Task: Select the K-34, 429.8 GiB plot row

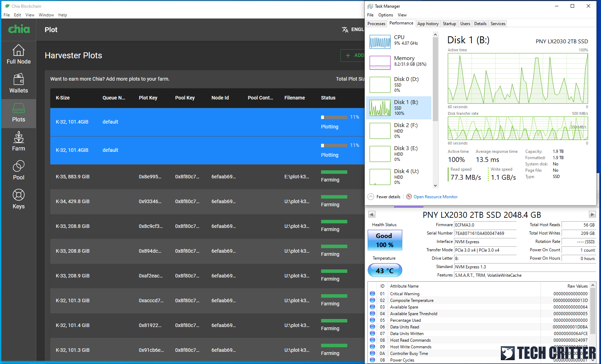Action: (207, 201)
